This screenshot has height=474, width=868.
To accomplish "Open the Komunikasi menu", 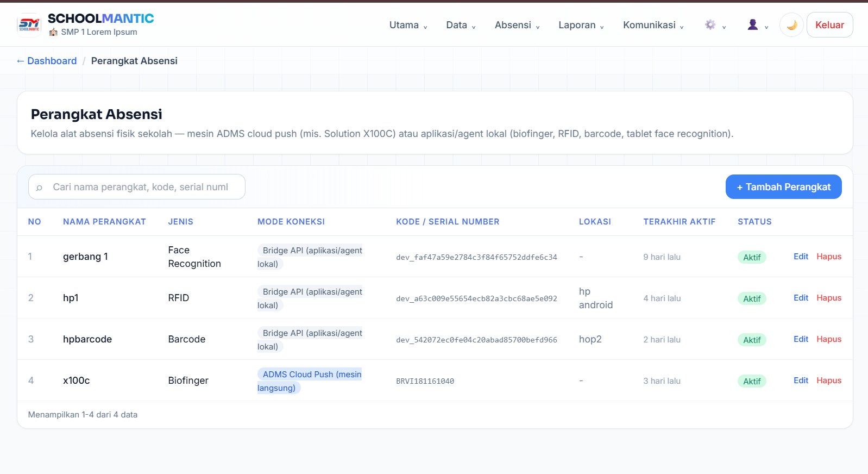I will (653, 25).
